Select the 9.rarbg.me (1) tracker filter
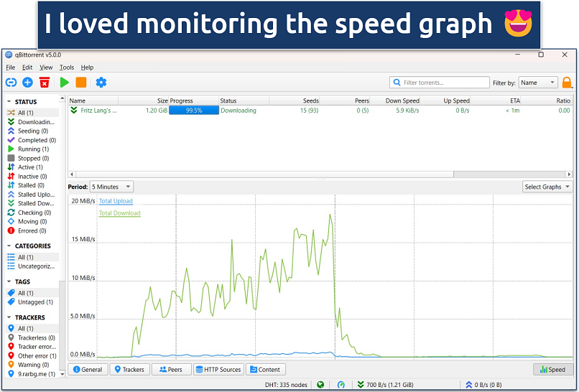The width and height of the screenshot is (579, 392). coord(32,374)
